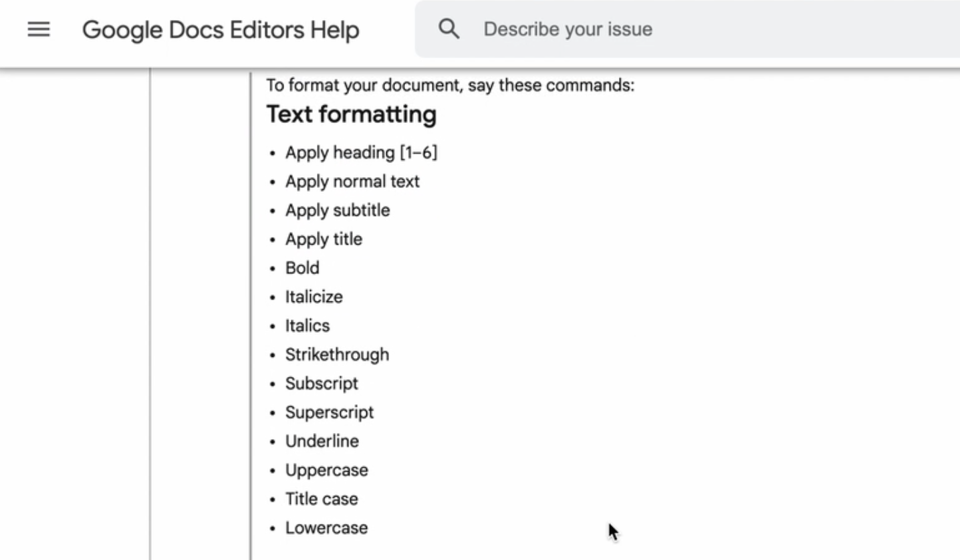
Task: Focus the 'Describe your issue' search field
Action: [687, 29]
